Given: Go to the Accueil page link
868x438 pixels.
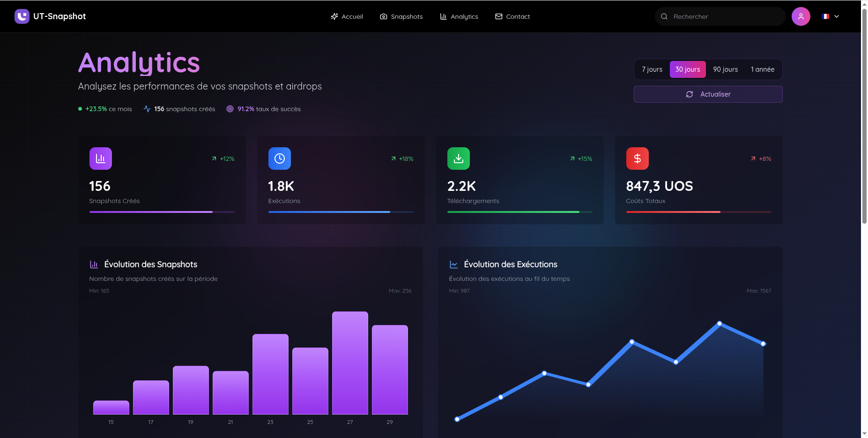Looking at the screenshot, I should coord(347,16).
